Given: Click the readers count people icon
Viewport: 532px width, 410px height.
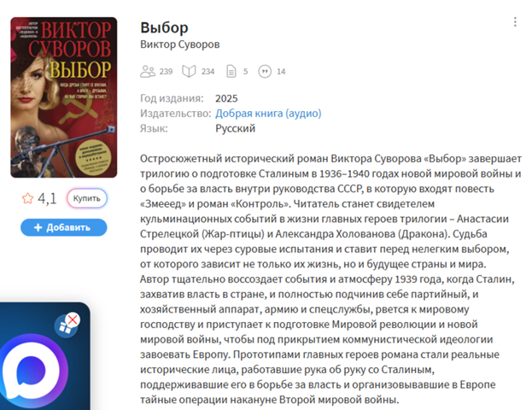Looking at the screenshot, I should point(148,71).
